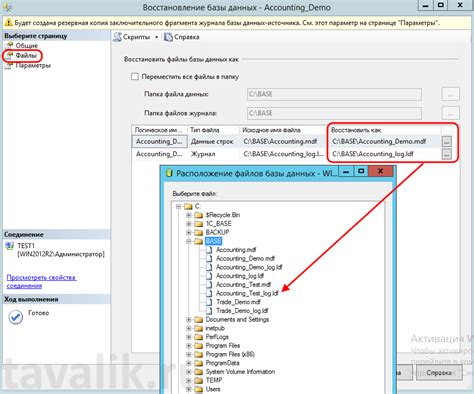Select the ProgramData folder
Image resolution: width=474 pixels, height=394 pixels.
tap(222, 363)
